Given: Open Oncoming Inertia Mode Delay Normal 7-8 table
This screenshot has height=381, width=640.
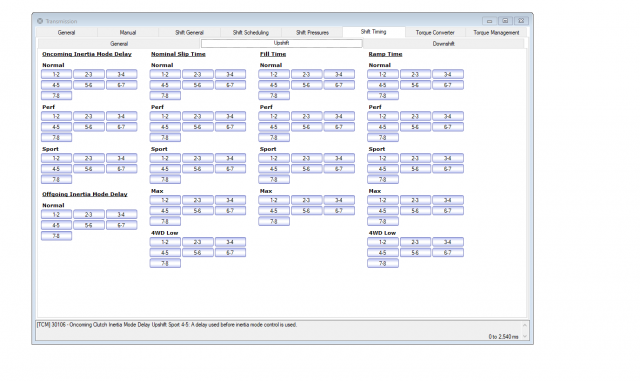Looking at the screenshot, I should tap(56, 96).
